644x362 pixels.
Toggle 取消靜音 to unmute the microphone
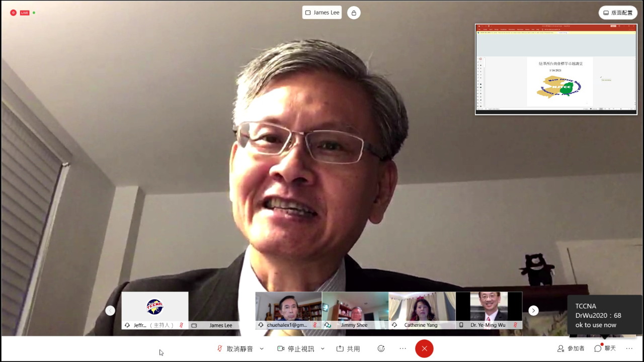tap(235, 348)
